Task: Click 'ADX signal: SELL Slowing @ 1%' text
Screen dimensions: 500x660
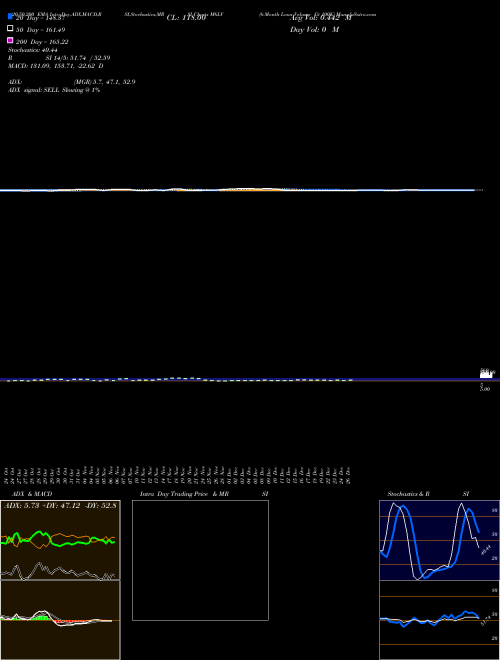Action: pyautogui.click(x=54, y=90)
